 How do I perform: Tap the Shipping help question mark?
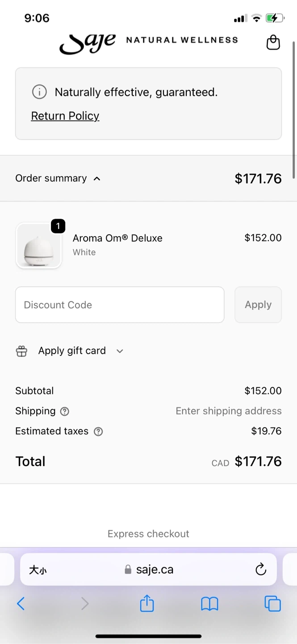65,411
